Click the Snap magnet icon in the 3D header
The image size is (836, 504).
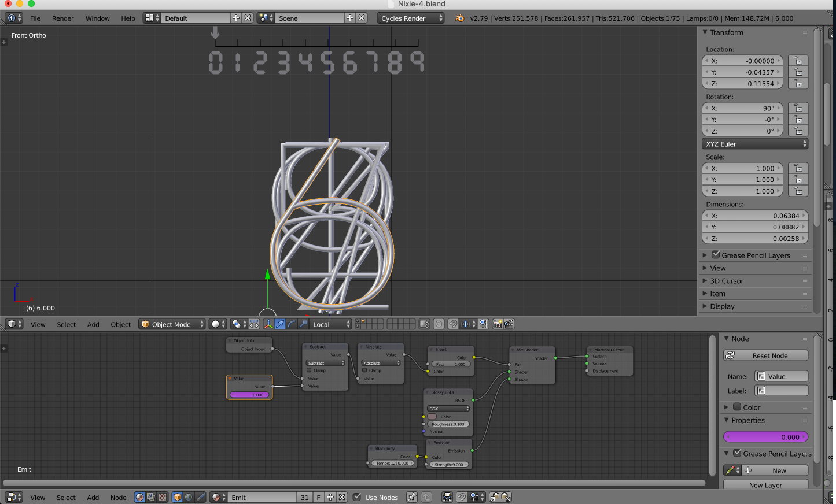[453, 324]
